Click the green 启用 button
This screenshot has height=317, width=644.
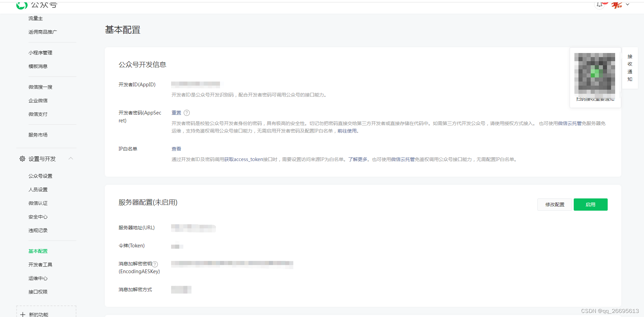(x=591, y=205)
